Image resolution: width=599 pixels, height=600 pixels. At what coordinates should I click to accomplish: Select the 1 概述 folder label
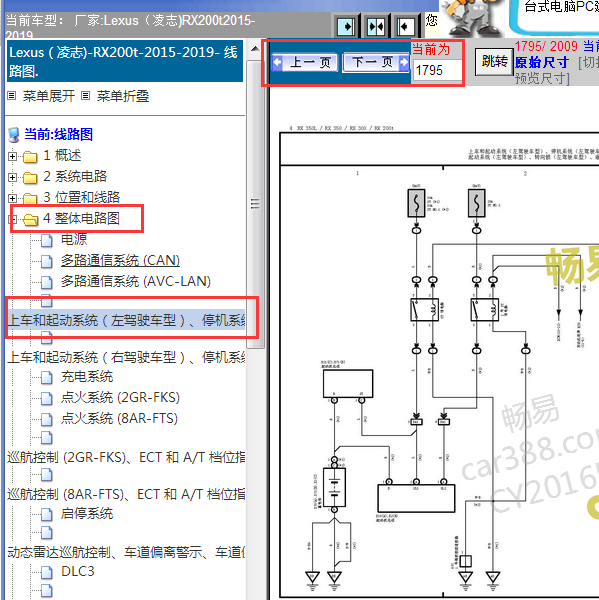click(62, 155)
